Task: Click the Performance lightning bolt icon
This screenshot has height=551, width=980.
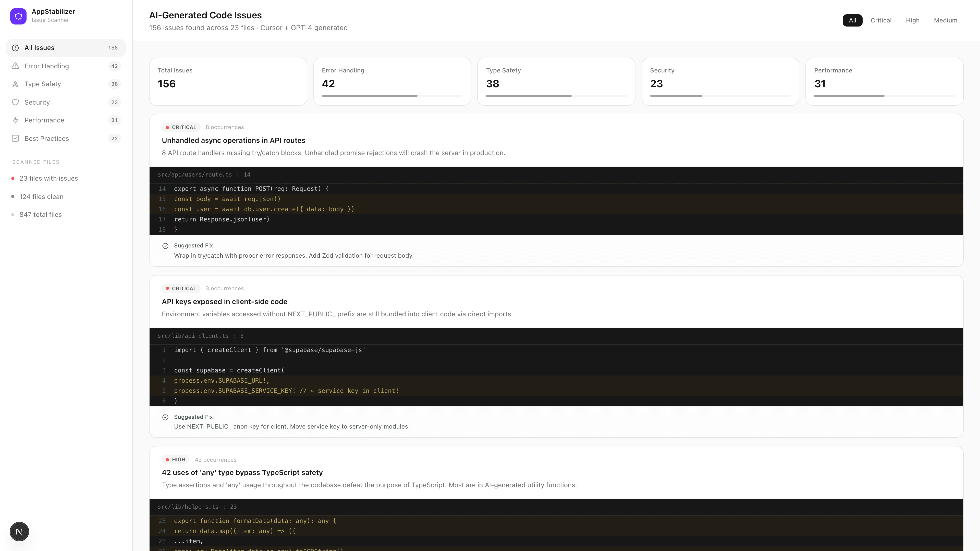Action: [x=15, y=120]
